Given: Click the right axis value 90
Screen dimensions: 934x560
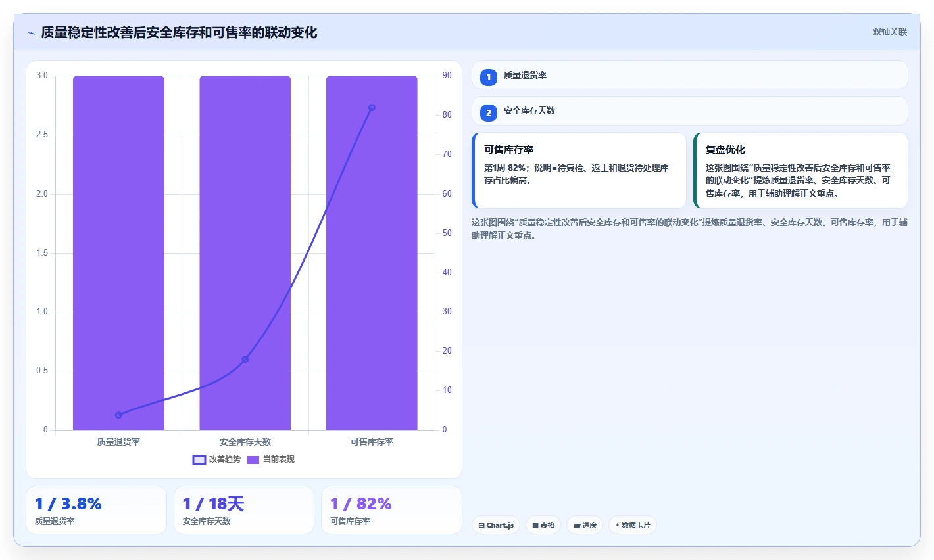Looking at the screenshot, I should click(447, 76).
